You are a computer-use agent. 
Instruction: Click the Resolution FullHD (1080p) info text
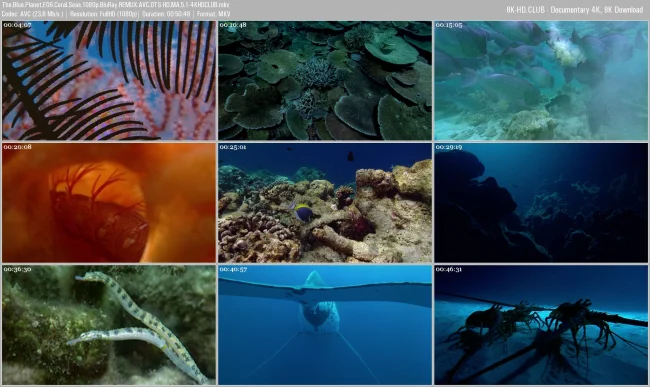[104, 14]
